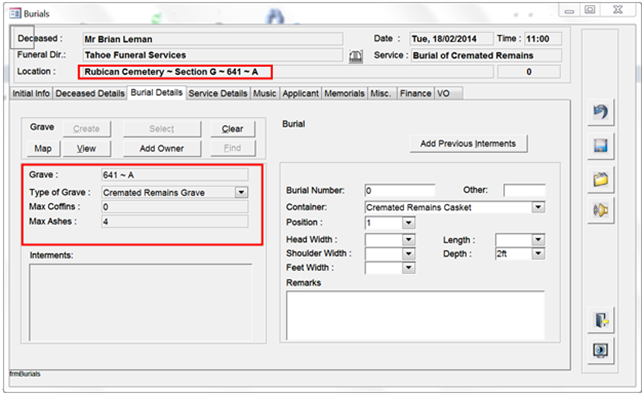
Task: Click the Burials window title icon
Action: coord(15,14)
